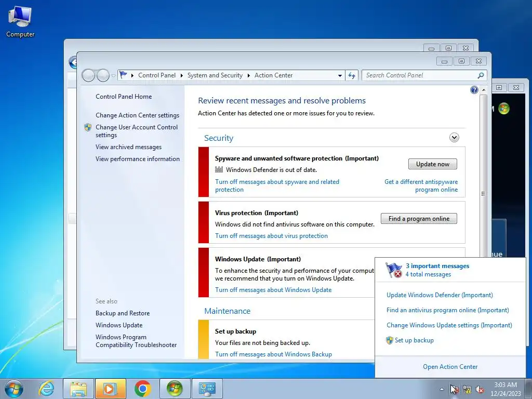The image size is (532, 399).
Task: Choose Update Windows Defender in popup
Action: coord(440,295)
